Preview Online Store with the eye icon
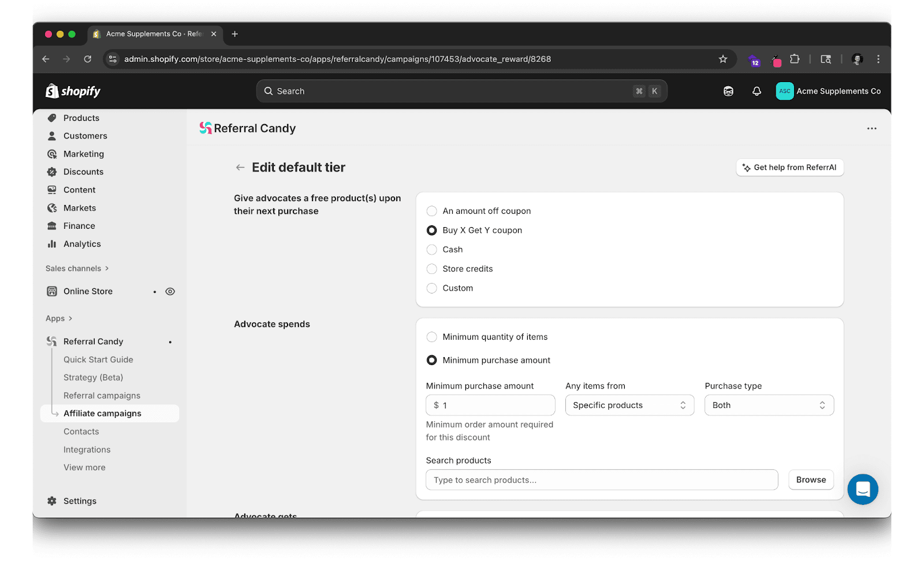Screen dimensions: 924x561 [x=170, y=291]
